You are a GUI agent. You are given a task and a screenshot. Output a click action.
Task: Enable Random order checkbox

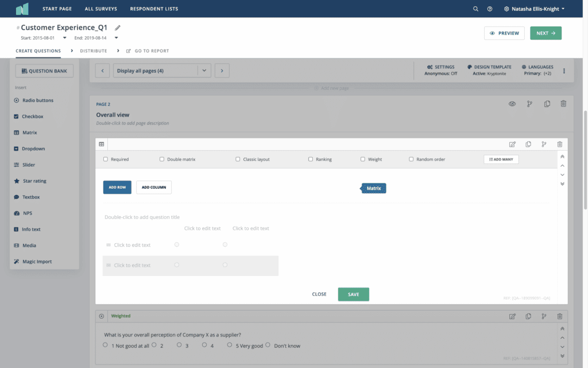point(411,159)
